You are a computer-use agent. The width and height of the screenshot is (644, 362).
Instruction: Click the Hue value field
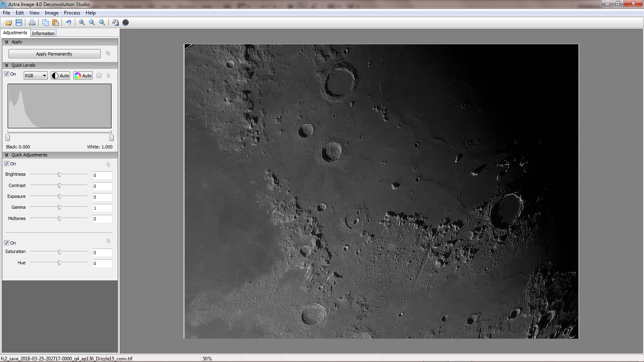103,263
